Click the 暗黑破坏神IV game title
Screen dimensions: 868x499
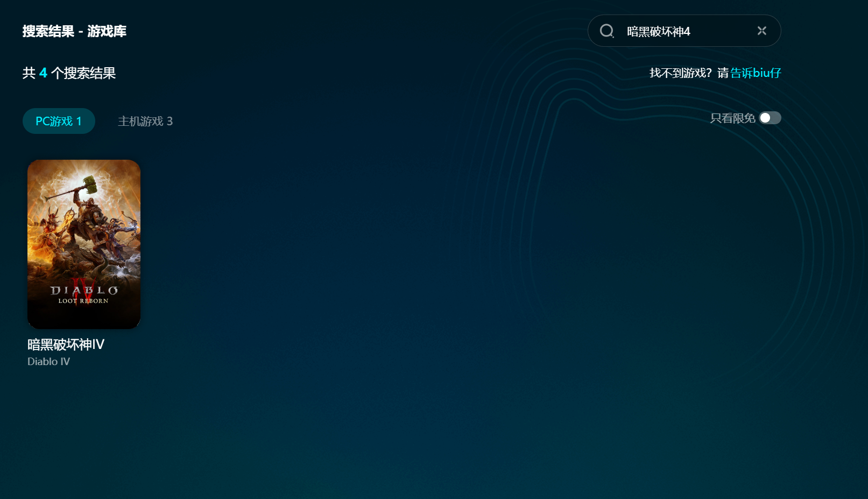point(66,344)
